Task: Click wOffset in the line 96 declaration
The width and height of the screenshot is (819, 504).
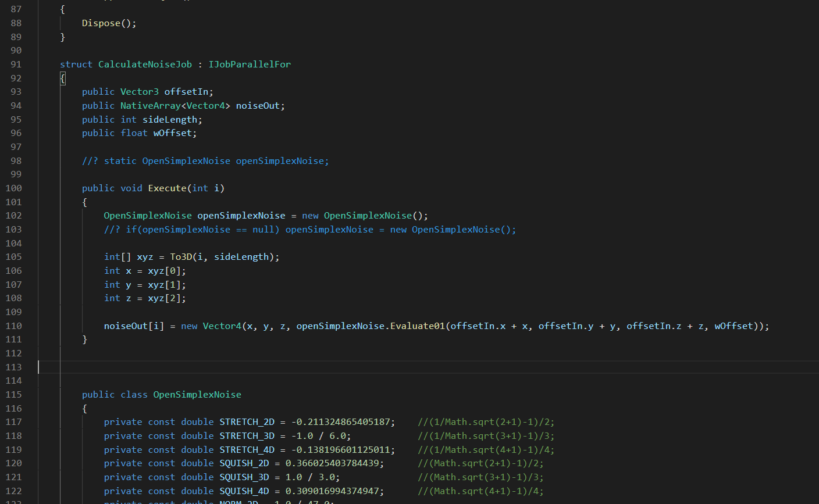Action: 173,133
